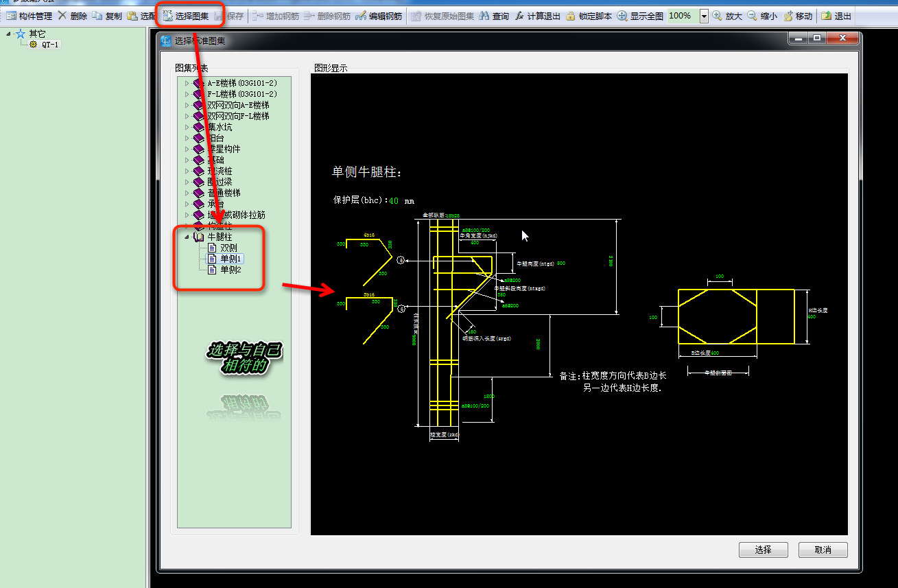
Task: Click the 删除钢筋 remove rebar button
Action: click(x=326, y=16)
